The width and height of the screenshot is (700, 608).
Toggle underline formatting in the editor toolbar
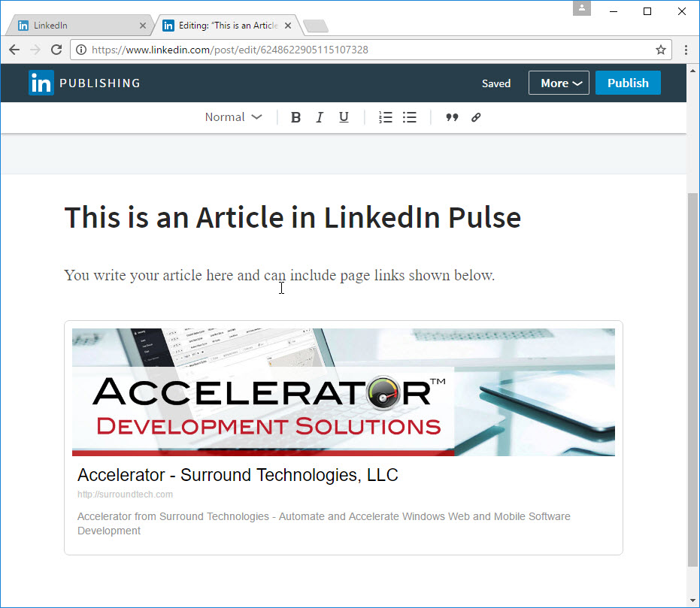click(x=344, y=117)
